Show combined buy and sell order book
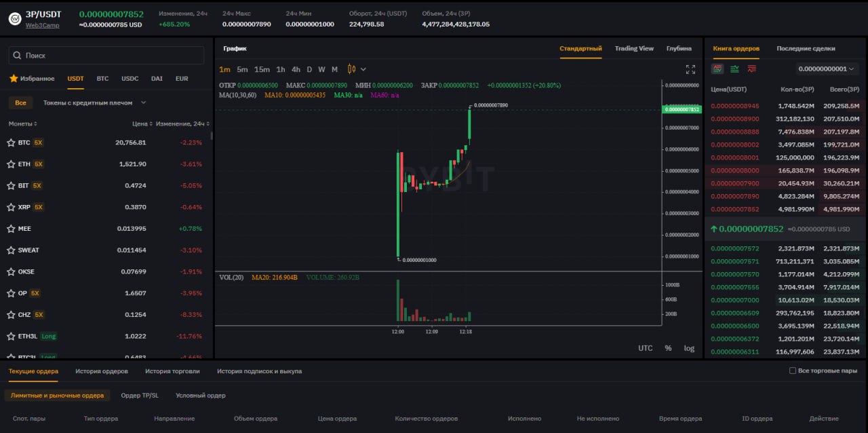868x433 pixels. (x=717, y=69)
